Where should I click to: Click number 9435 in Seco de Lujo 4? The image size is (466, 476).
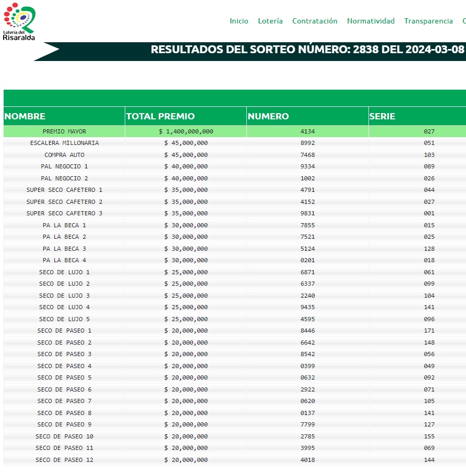(308, 307)
